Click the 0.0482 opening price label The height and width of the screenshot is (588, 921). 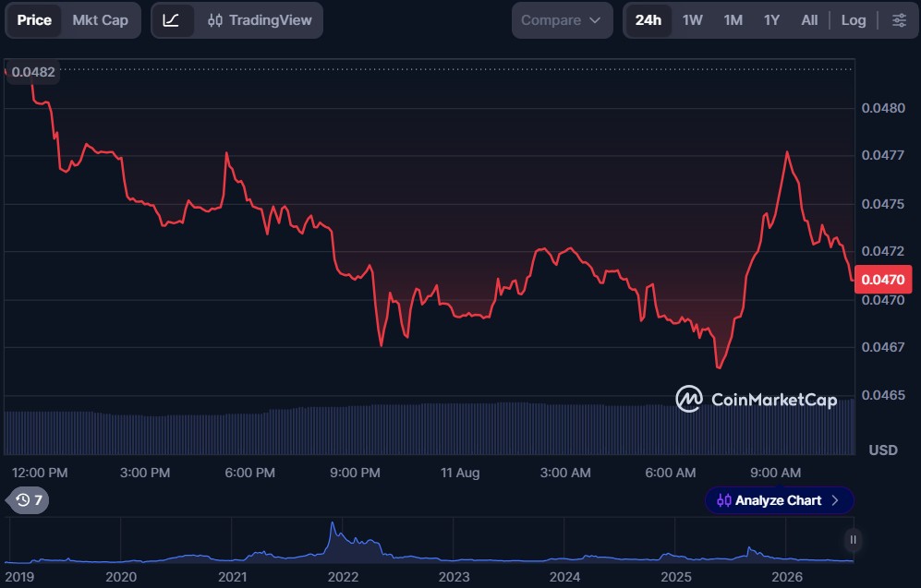33,72
